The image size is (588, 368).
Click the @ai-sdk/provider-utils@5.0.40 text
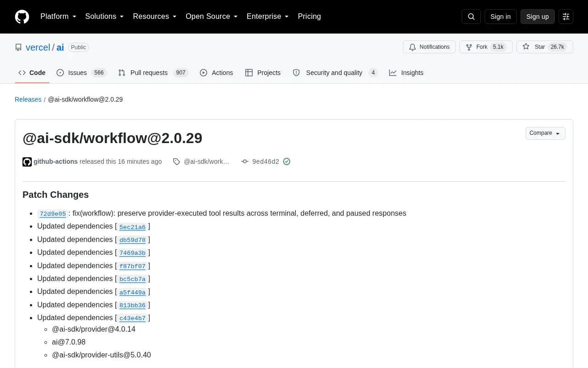click(102, 355)
